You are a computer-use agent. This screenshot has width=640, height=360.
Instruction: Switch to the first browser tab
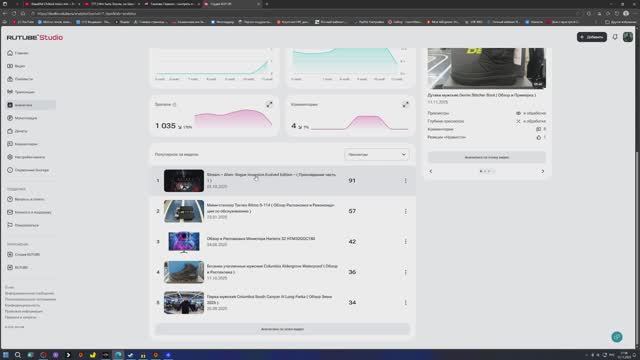pyautogui.click(x=51, y=4)
